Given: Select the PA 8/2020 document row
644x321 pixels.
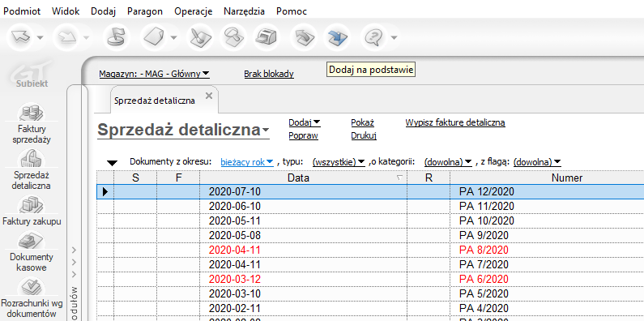Looking at the screenshot, I should [x=370, y=250].
